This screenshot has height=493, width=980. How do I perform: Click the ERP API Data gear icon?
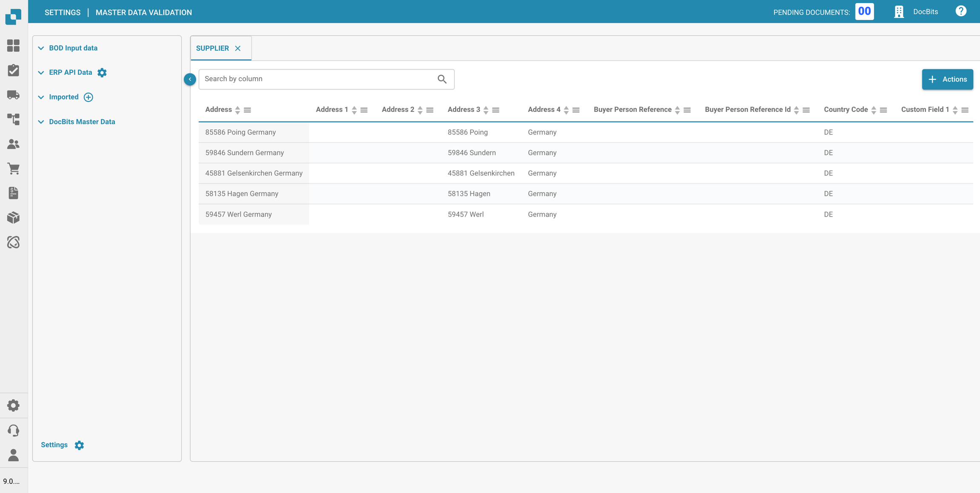pyautogui.click(x=102, y=73)
